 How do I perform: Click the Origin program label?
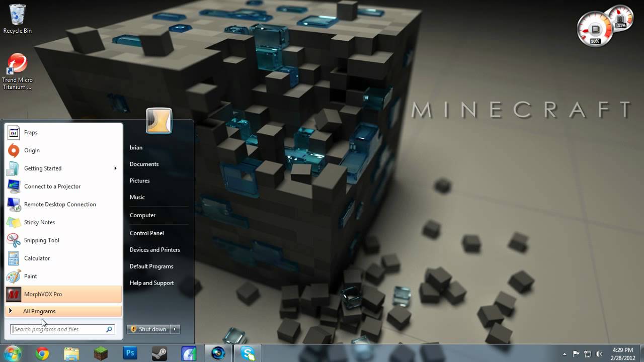pos(32,150)
